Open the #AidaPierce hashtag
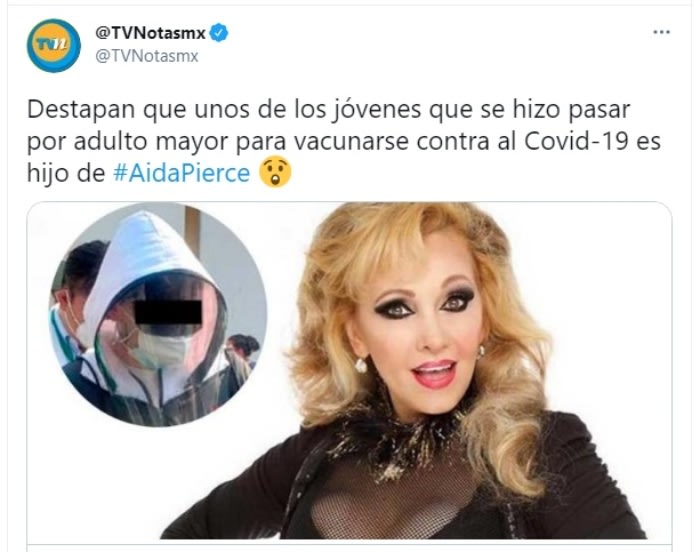This screenshot has width=700, height=552. pyautogui.click(x=181, y=173)
